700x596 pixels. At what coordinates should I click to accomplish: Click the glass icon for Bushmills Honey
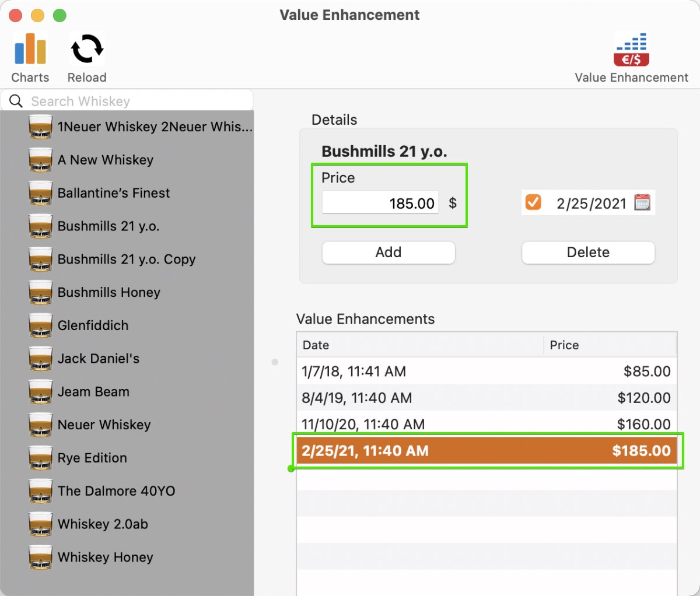(x=41, y=292)
